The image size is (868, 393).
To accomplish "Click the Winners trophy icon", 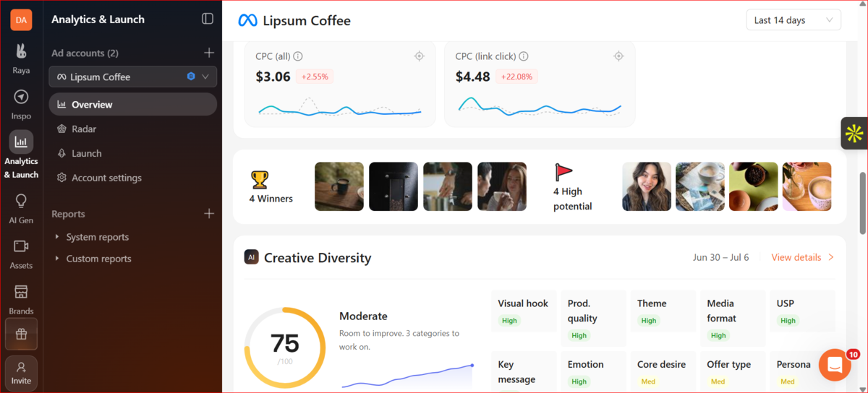I will coord(260,179).
